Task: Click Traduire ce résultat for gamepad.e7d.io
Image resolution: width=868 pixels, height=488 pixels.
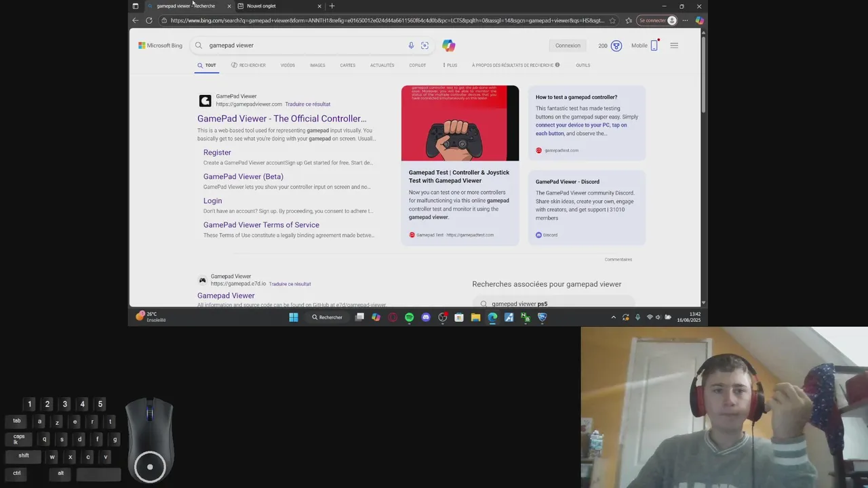Action: [290, 284]
